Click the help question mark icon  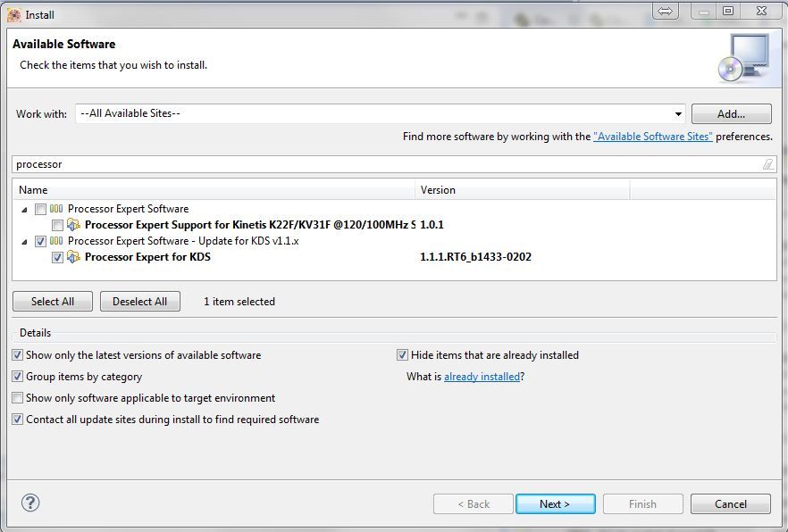click(30, 503)
